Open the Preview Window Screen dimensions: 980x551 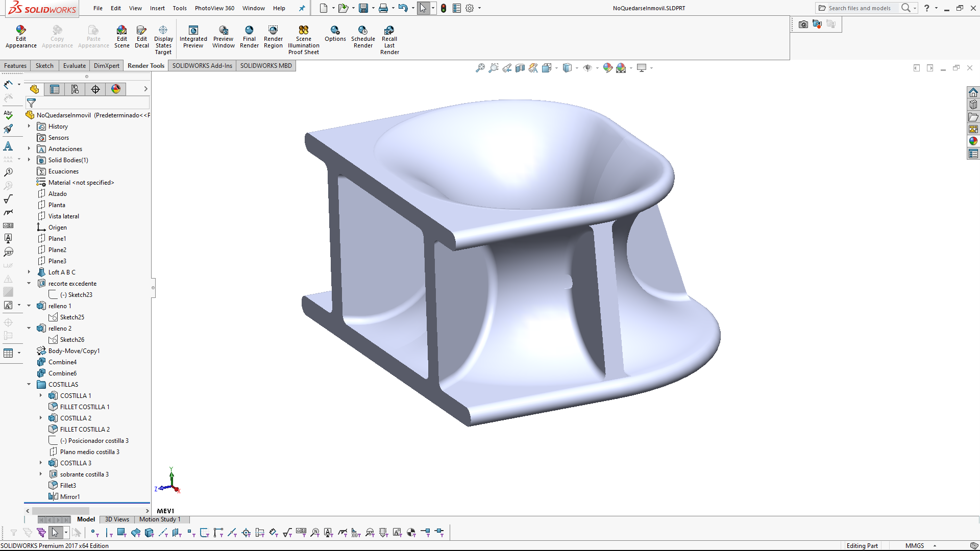[224, 37]
